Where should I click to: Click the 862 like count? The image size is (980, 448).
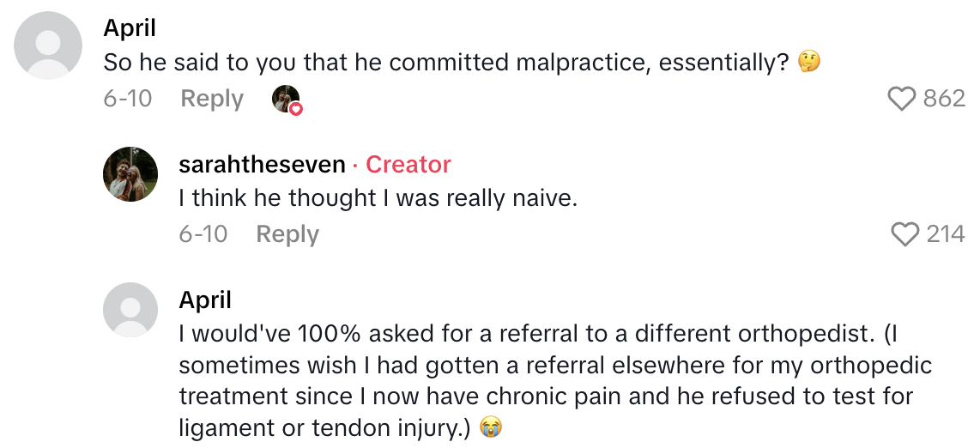coord(944,99)
